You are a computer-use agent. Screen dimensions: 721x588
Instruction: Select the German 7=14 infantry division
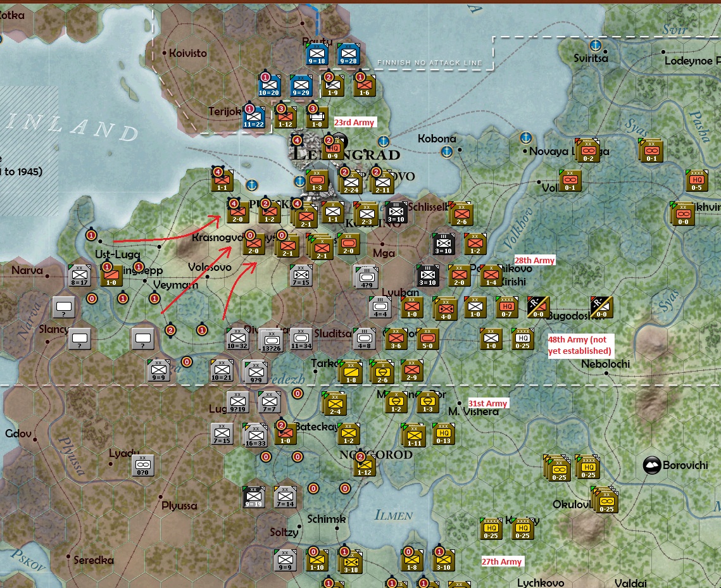pos(285,497)
